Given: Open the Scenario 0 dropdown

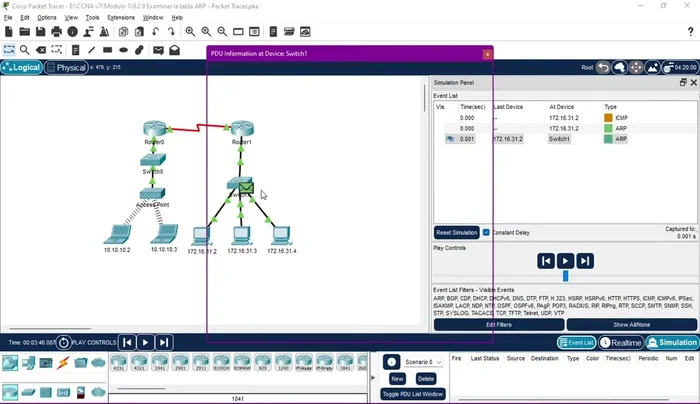Looking at the screenshot, I should (x=418, y=362).
